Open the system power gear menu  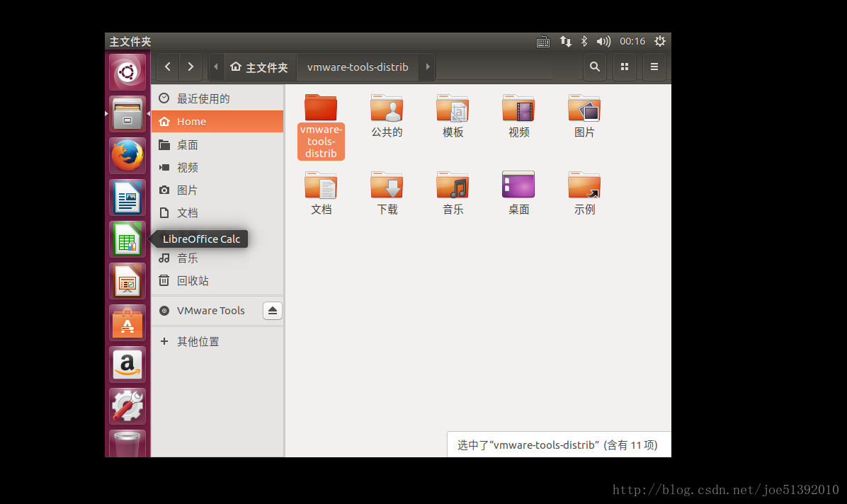660,42
